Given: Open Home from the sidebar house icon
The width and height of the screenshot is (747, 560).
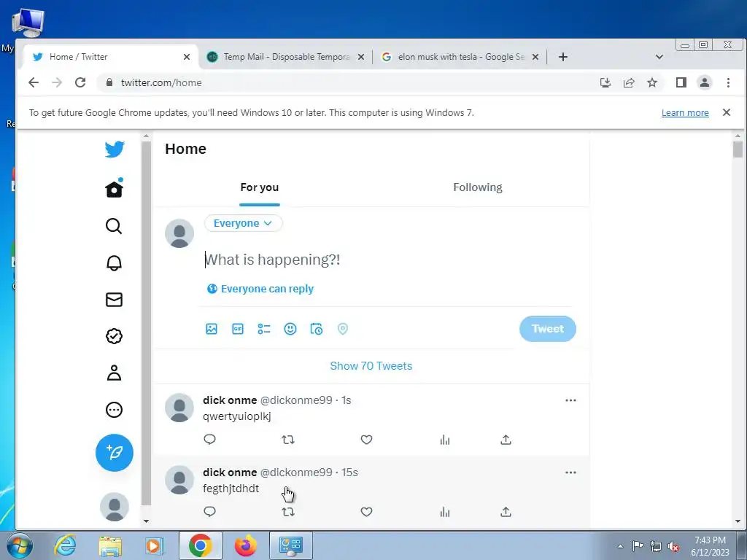Looking at the screenshot, I should coord(115,189).
